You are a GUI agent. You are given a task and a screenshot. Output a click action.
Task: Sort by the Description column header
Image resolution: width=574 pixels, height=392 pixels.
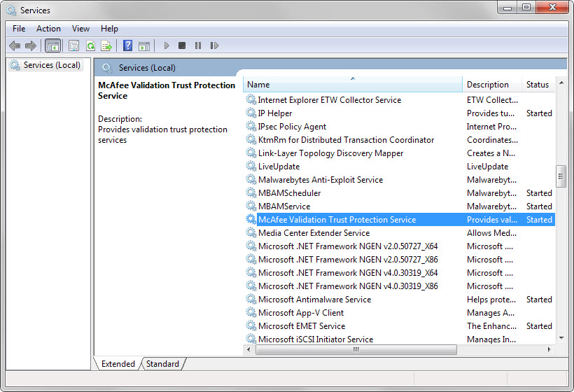(x=492, y=85)
